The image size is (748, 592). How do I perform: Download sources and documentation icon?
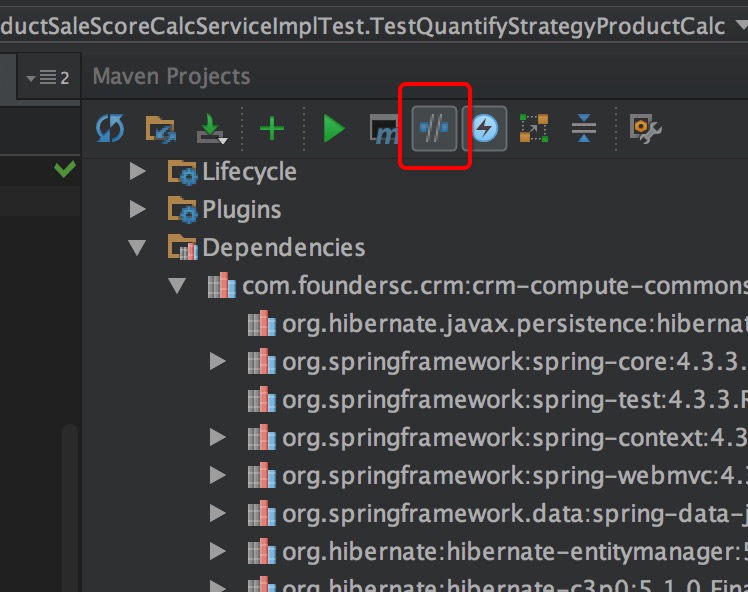[212, 129]
